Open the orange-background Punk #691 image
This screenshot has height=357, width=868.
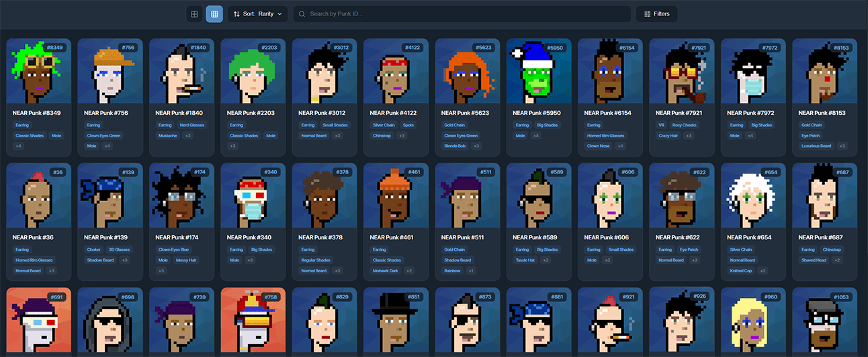point(39,321)
